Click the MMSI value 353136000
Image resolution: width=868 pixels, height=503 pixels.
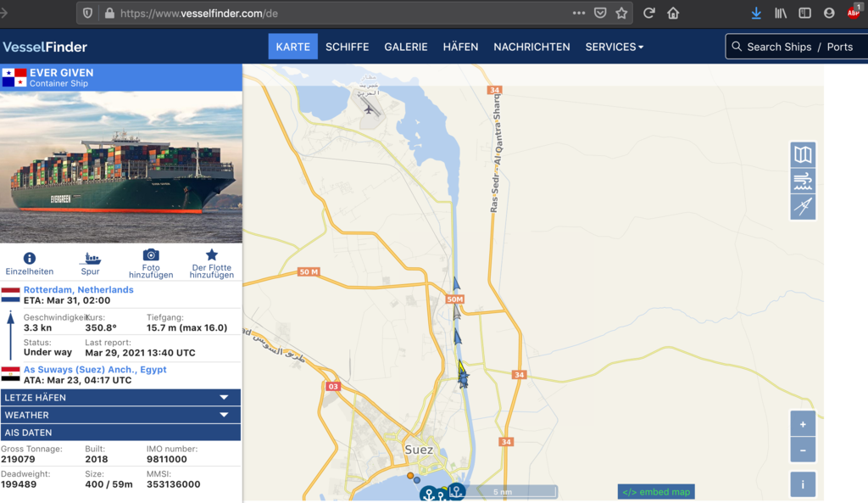click(173, 484)
